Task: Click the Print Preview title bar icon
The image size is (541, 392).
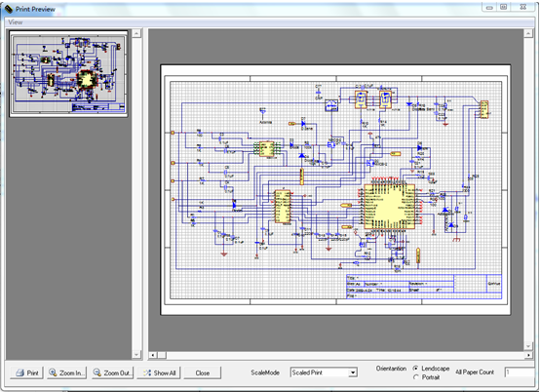Action: pos(9,9)
